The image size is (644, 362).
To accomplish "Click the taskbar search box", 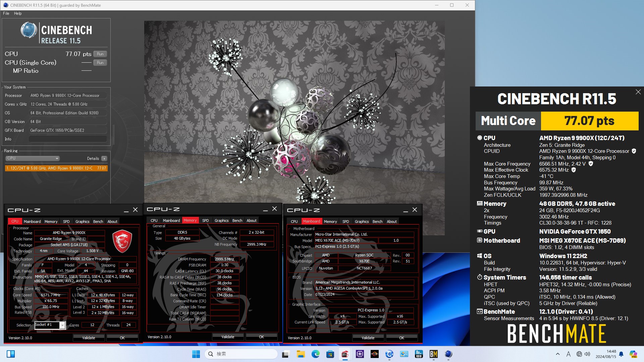I will pyautogui.click(x=241, y=354).
